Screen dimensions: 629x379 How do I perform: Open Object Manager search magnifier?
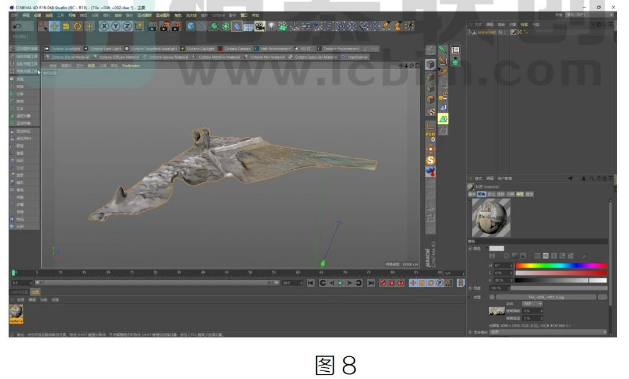(x=592, y=24)
